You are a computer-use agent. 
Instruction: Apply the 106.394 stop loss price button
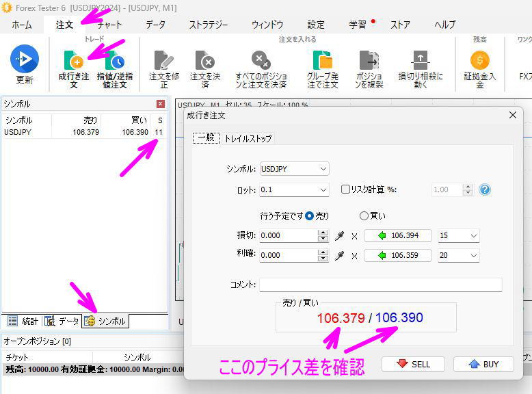point(398,235)
